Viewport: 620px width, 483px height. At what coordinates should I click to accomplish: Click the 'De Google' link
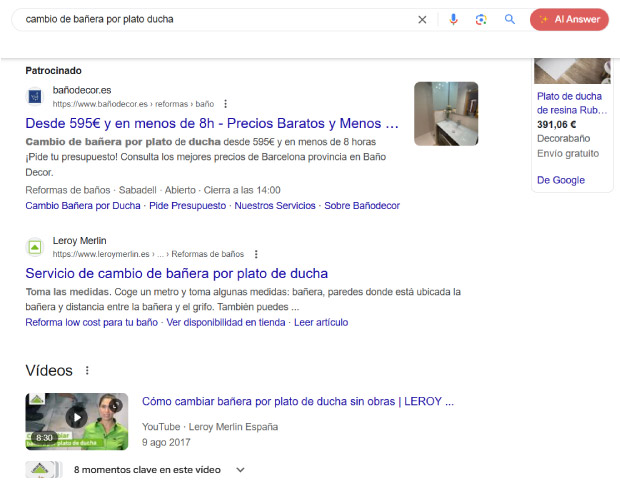[x=561, y=180]
